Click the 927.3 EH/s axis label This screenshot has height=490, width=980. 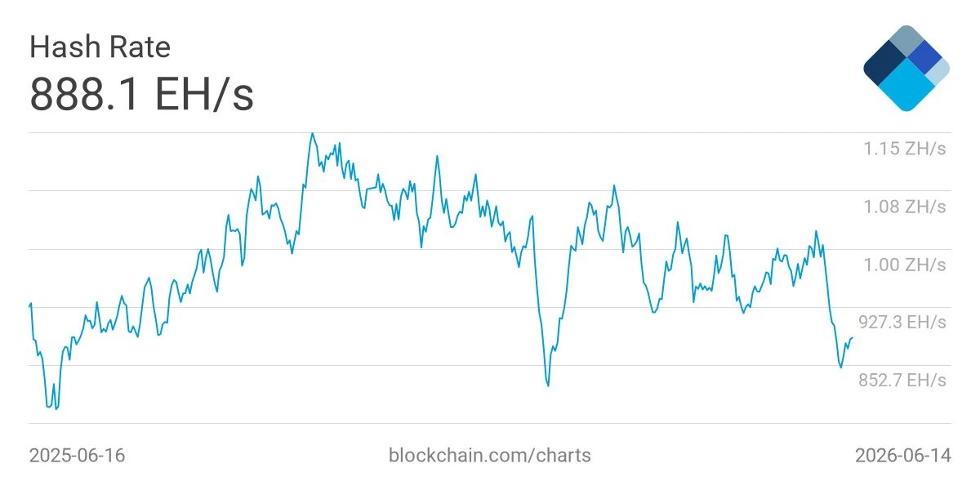901,323
